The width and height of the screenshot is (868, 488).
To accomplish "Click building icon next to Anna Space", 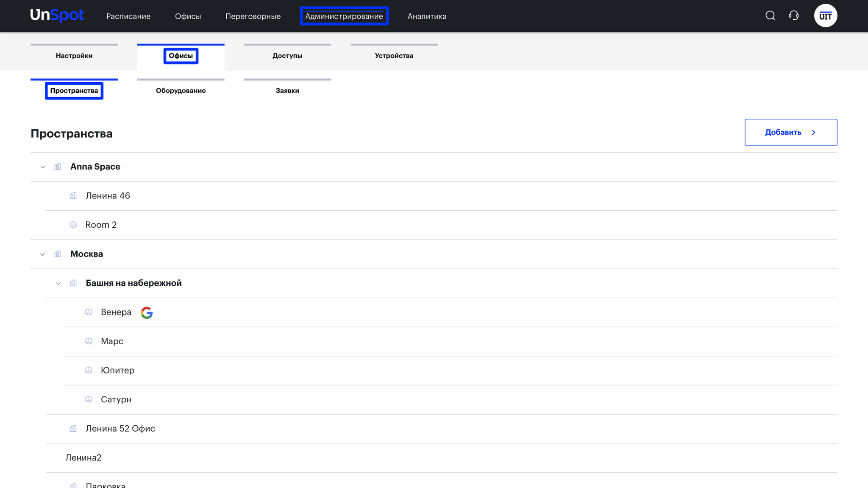I will [x=58, y=167].
